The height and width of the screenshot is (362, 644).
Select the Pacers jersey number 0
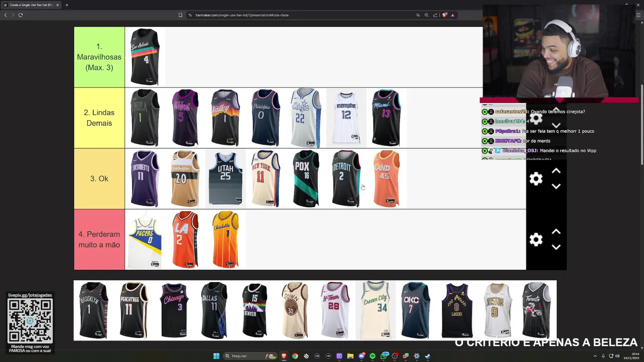(145, 239)
